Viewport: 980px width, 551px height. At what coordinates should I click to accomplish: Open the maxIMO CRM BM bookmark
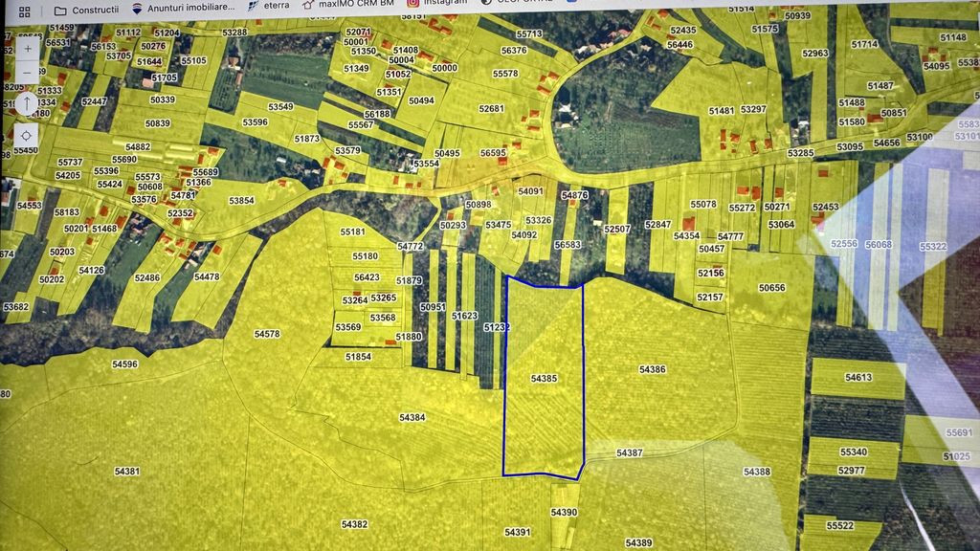pos(343,4)
